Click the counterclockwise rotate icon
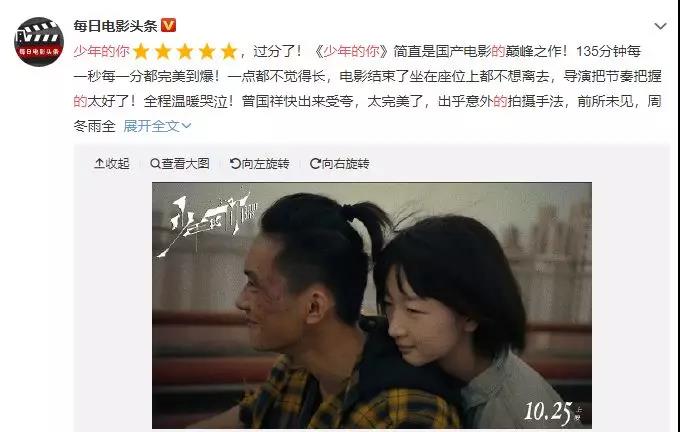Image resolution: width=680 pixels, height=432 pixels. pyautogui.click(x=235, y=164)
